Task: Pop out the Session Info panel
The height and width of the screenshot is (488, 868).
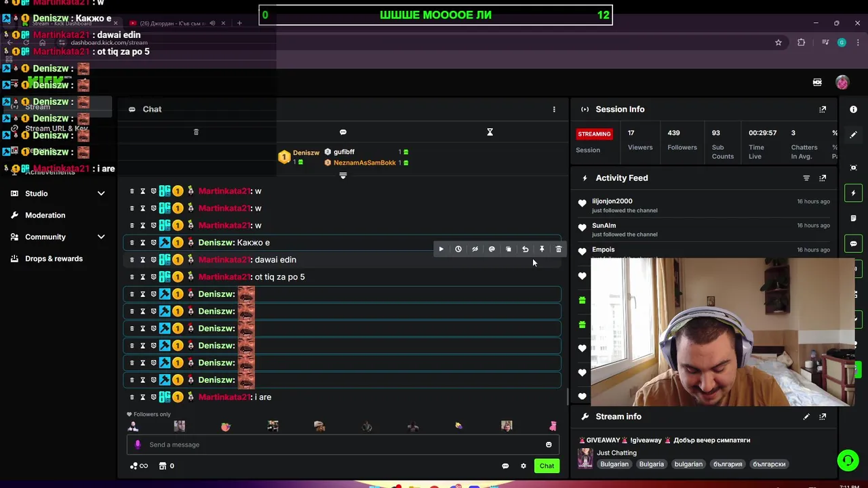Action: (823, 109)
